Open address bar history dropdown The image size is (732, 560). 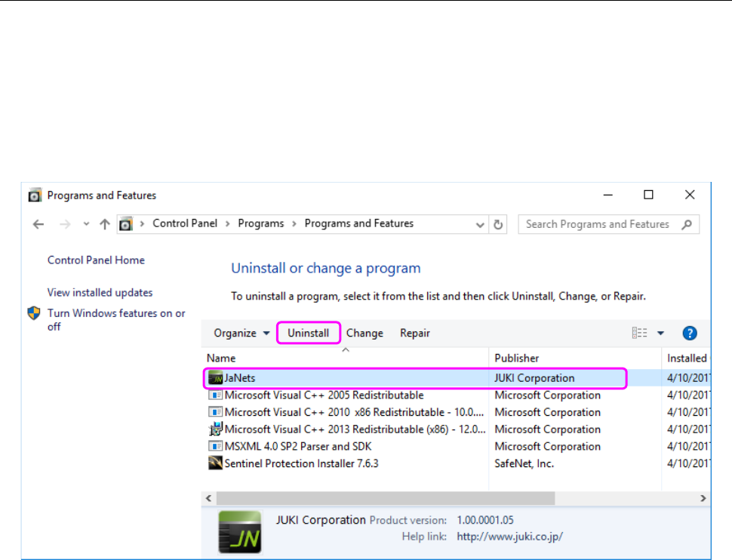480,225
